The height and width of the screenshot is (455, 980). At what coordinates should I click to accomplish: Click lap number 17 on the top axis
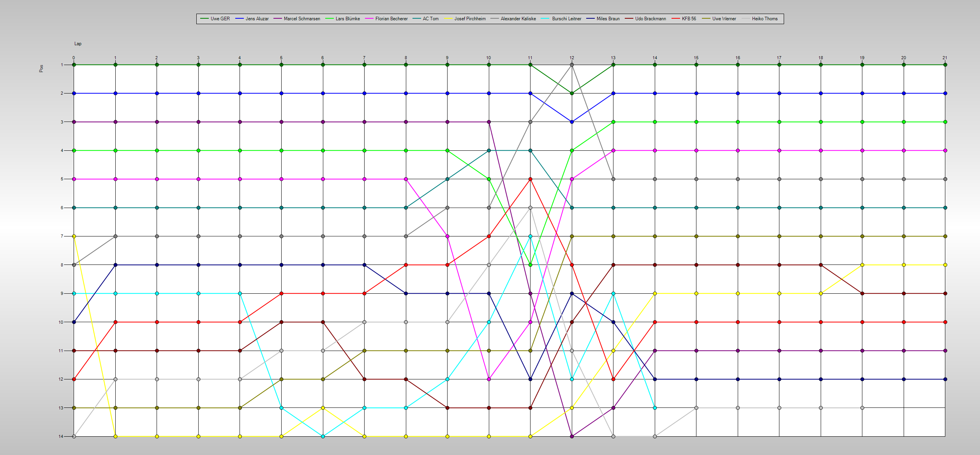779,58
